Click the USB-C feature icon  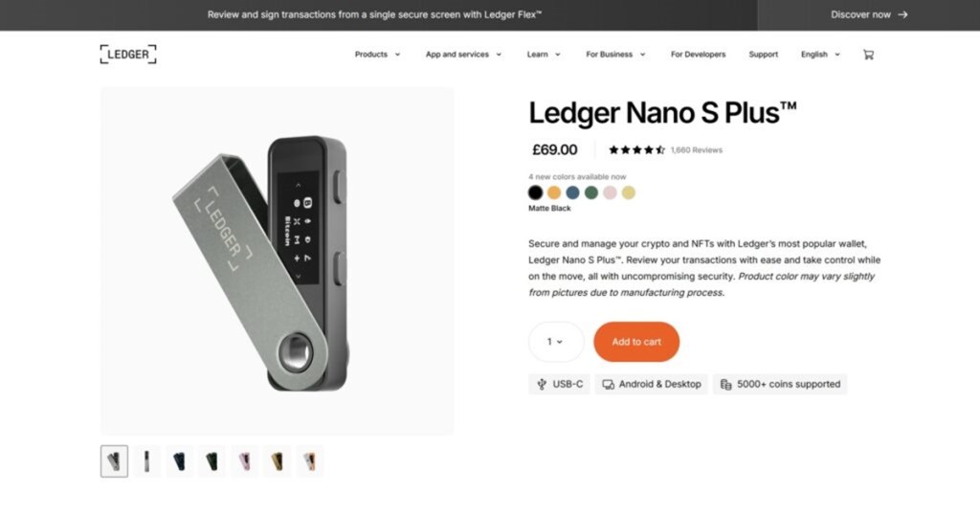pos(543,384)
